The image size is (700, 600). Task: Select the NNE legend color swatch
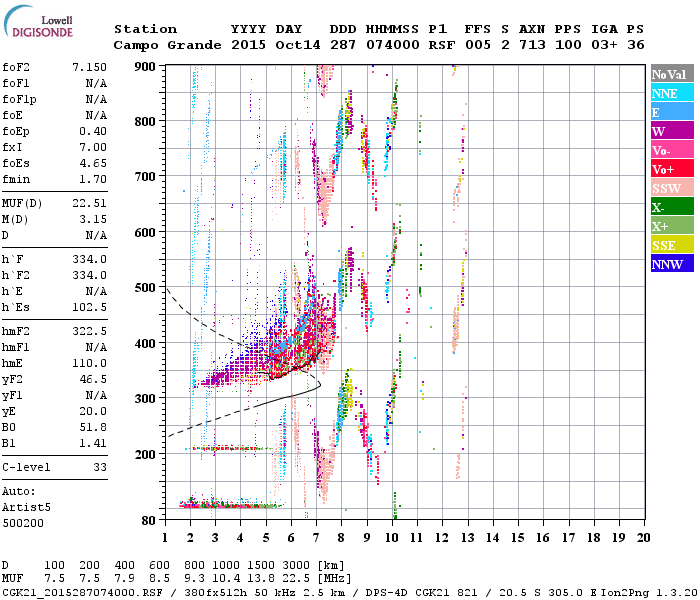pyautogui.click(x=672, y=93)
